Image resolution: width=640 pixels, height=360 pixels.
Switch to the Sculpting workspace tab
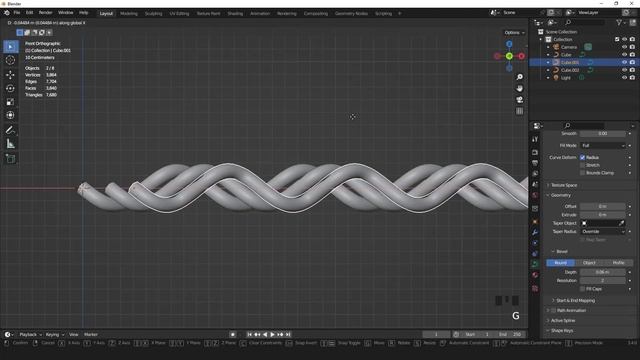[153, 13]
